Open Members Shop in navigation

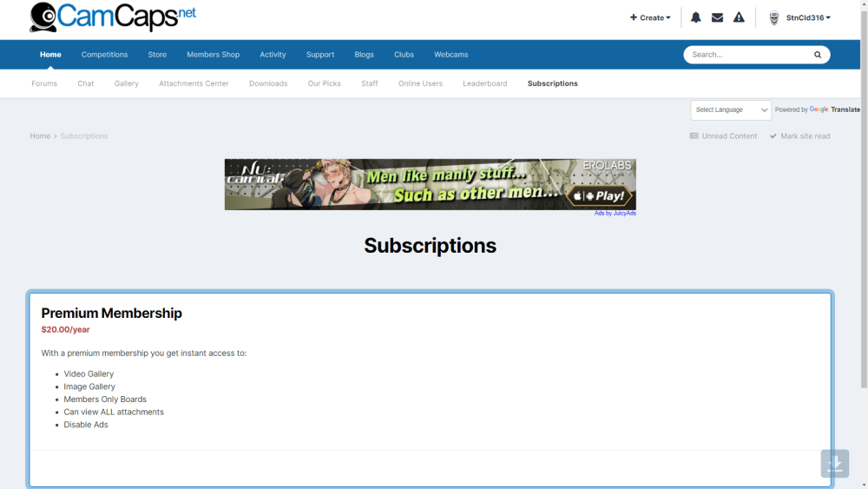(214, 54)
